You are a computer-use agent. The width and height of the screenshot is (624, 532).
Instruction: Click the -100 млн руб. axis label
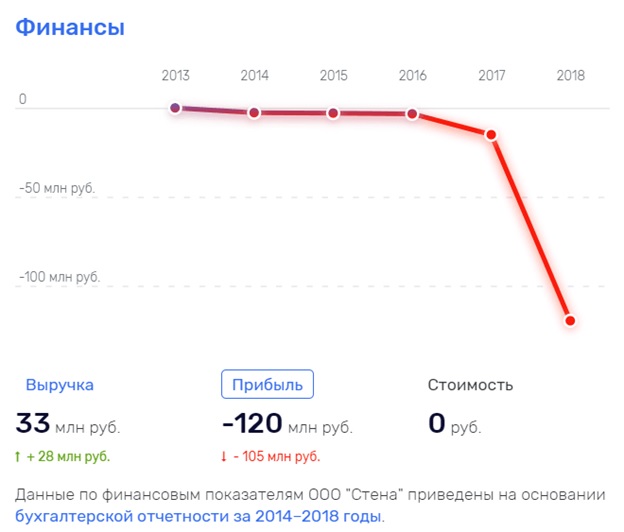[60, 277]
